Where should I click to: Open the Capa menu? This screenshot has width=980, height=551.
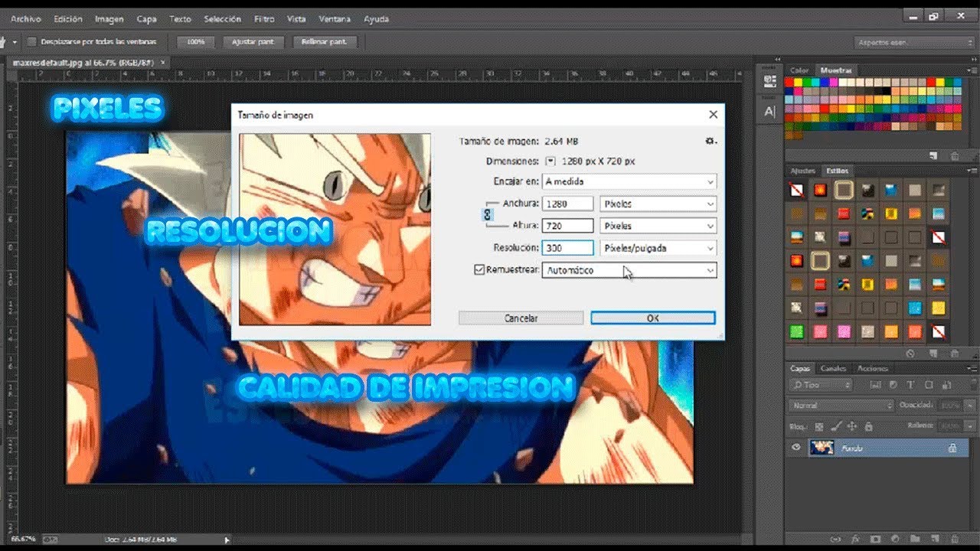tap(147, 18)
